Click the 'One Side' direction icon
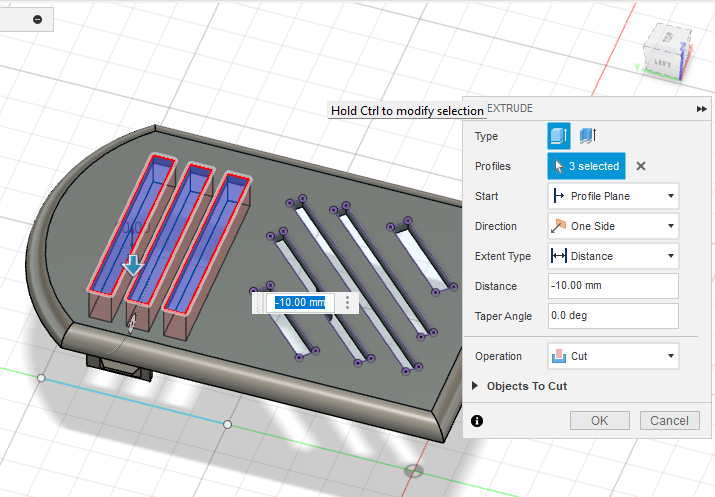Screen dimensions: 715x497 559,226
